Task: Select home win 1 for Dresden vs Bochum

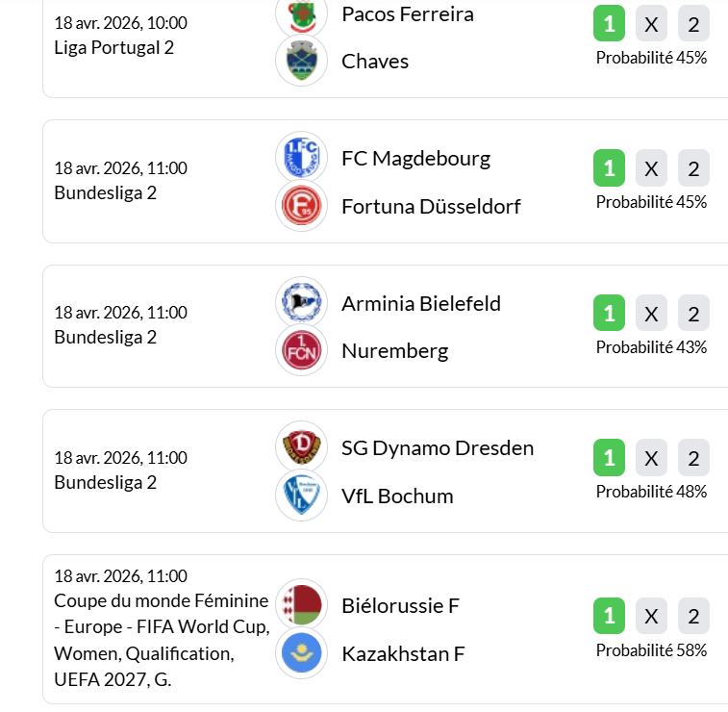Action: (609, 459)
